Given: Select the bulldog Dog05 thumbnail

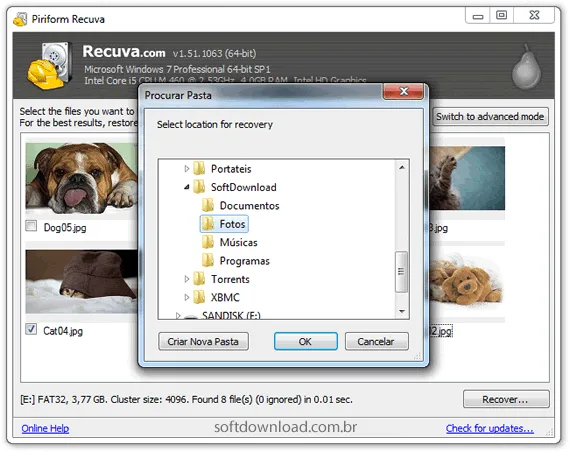Looking at the screenshot, I should (x=81, y=178).
